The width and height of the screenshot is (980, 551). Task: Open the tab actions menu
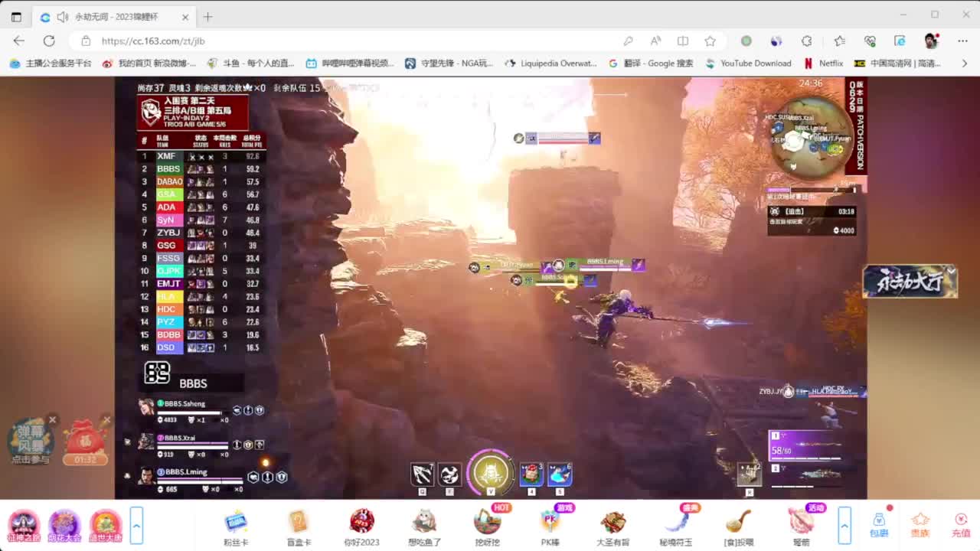click(x=16, y=17)
